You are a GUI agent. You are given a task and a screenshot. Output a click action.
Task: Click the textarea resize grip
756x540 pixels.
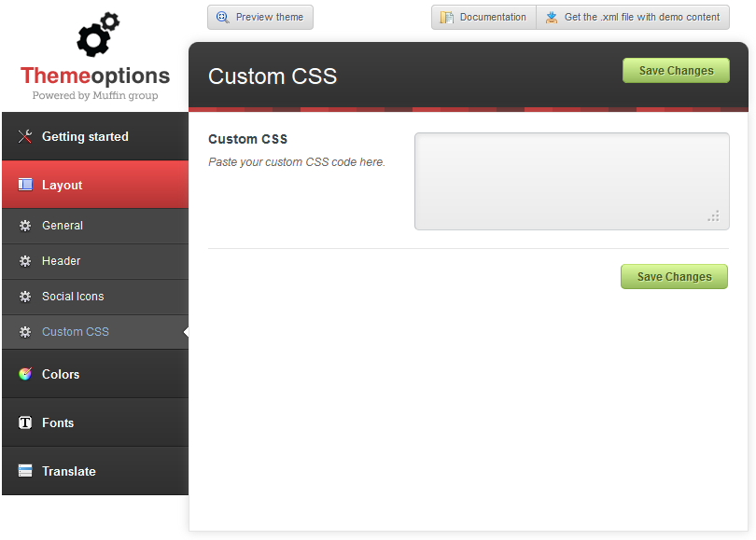pyautogui.click(x=714, y=216)
